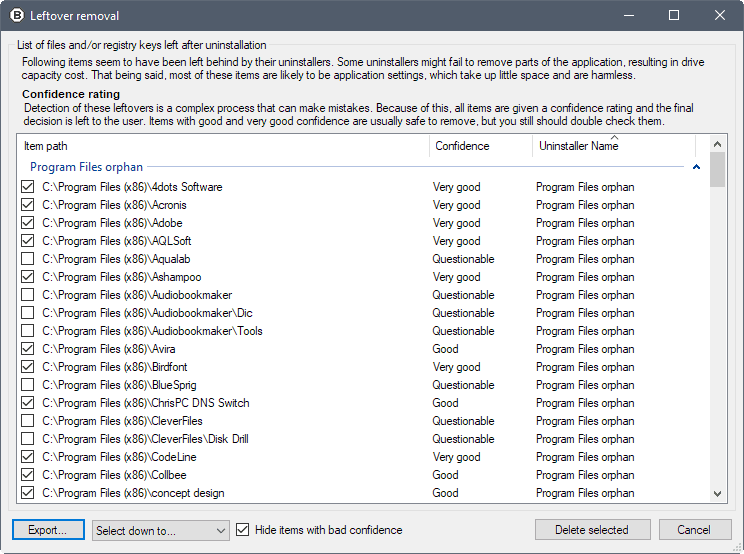Click the Very good rating for CodeLine

pyautogui.click(x=456, y=457)
